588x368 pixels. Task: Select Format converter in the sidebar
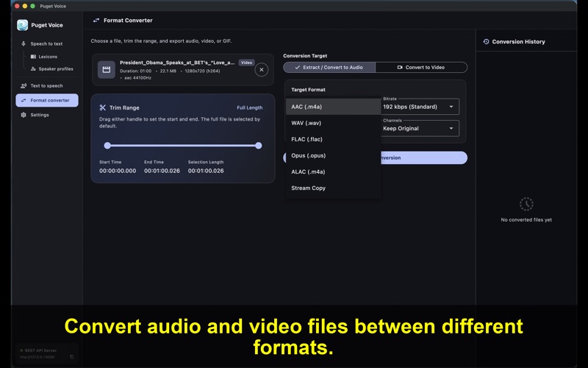point(47,100)
